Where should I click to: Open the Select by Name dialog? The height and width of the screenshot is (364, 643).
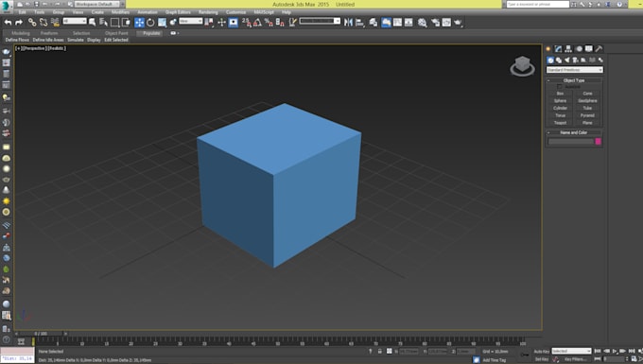coord(103,22)
